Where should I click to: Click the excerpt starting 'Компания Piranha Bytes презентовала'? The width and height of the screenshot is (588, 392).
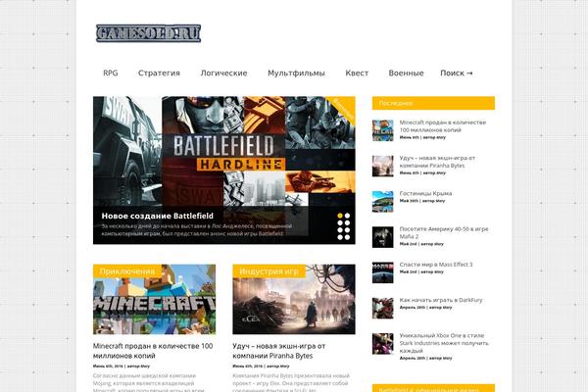pos(291,383)
